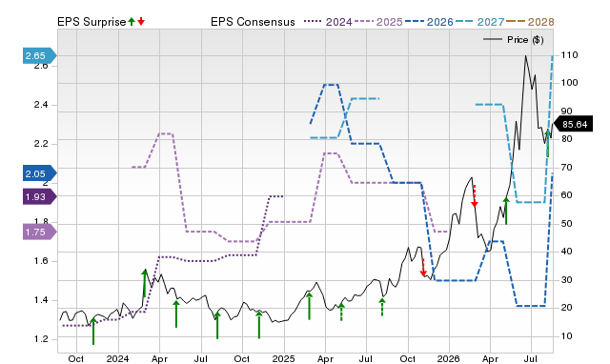Click dashed green surprise arrow just after Apr 2025
This screenshot has height=364, width=610.
point(341,312)
